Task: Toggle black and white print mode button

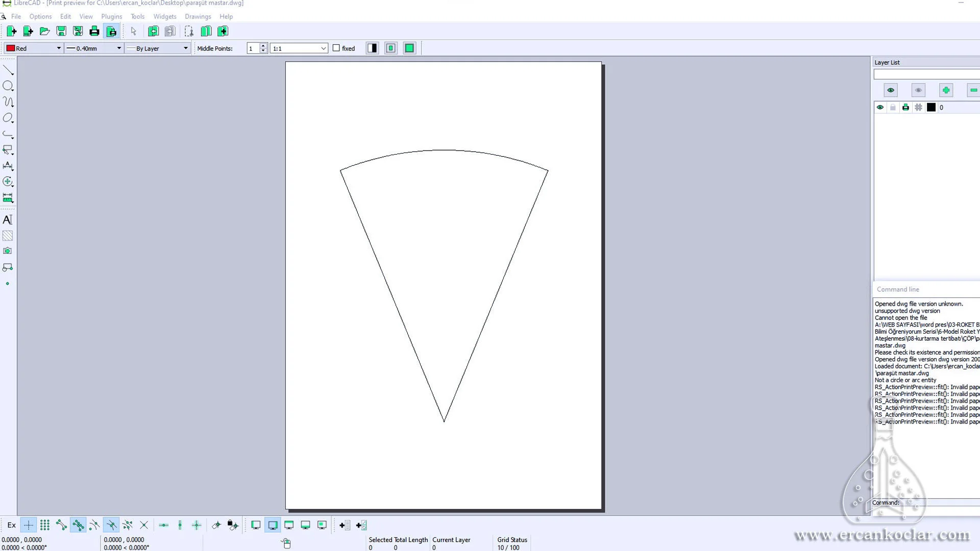Action: 373,48
